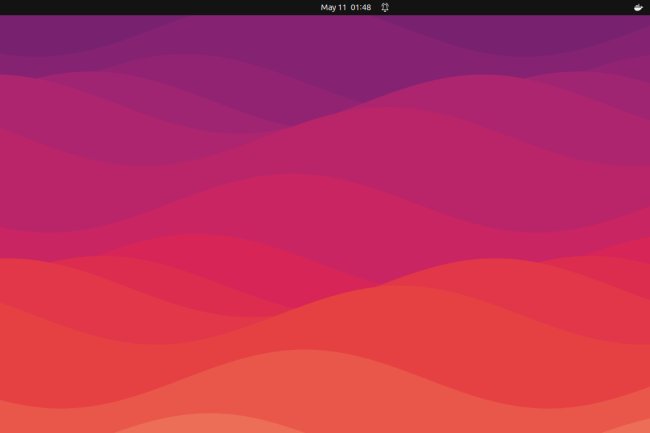The width and height of the screenshot is (650, 433).
Task: Click the 01:48 clock in top bar
Action: tap(360, 7)
